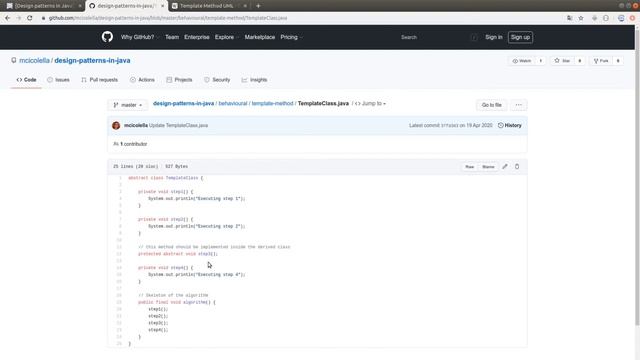Switch to first Design patterns browser tab
Viewport: 640px width, 360px height.
43,6
